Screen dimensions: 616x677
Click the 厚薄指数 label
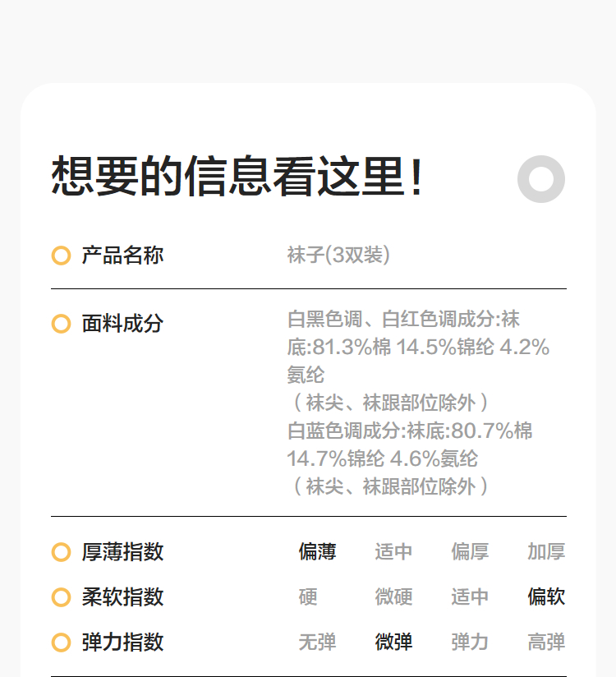tap(122, 552)
